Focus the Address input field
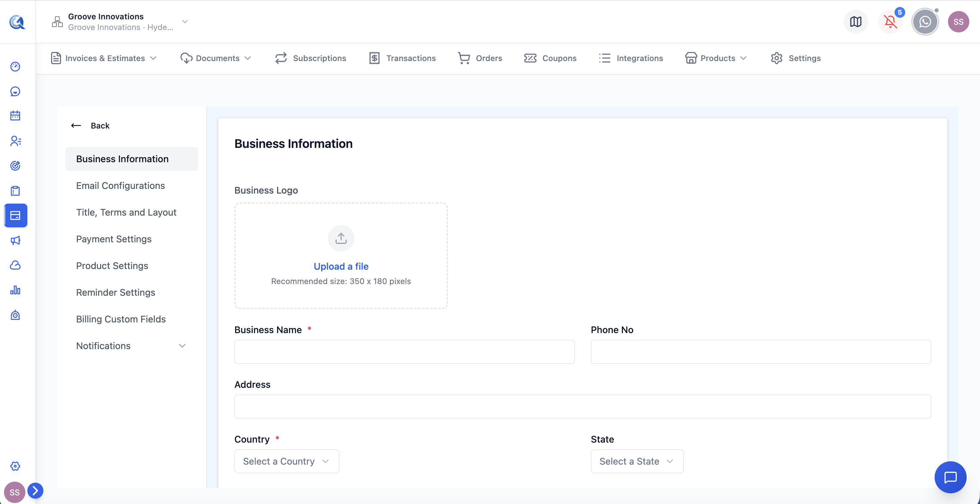Screen dimensions: 980x504 (x=582, y=406)
